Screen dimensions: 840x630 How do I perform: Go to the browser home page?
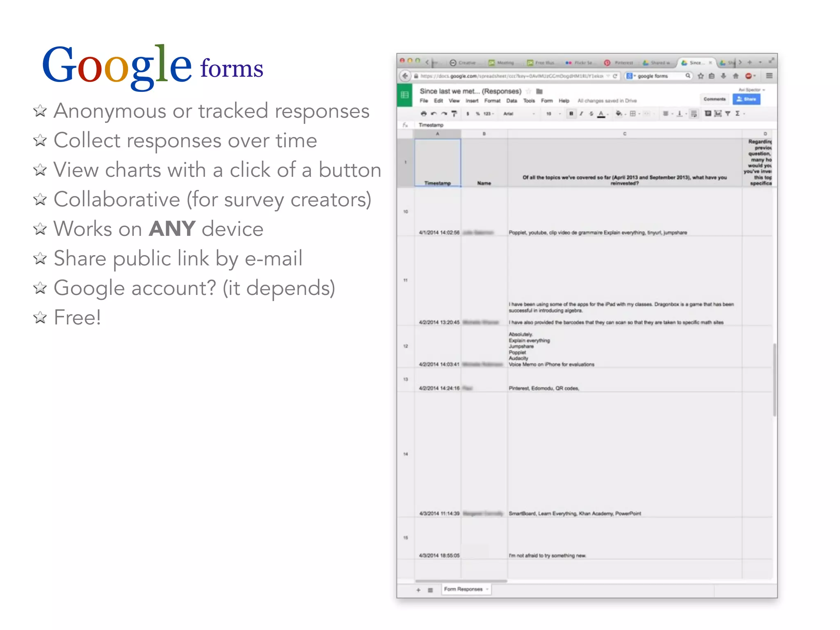point(736,76)
